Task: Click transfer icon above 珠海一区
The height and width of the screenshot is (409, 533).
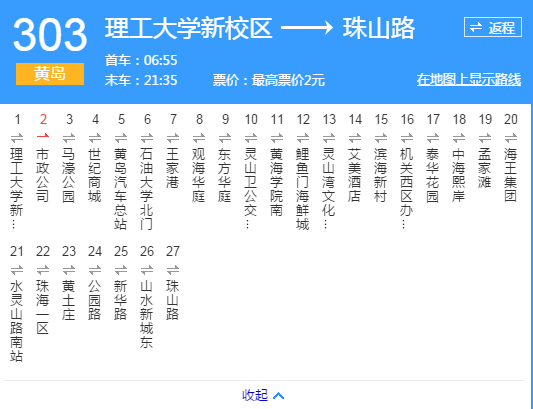Action: point(43,270)
